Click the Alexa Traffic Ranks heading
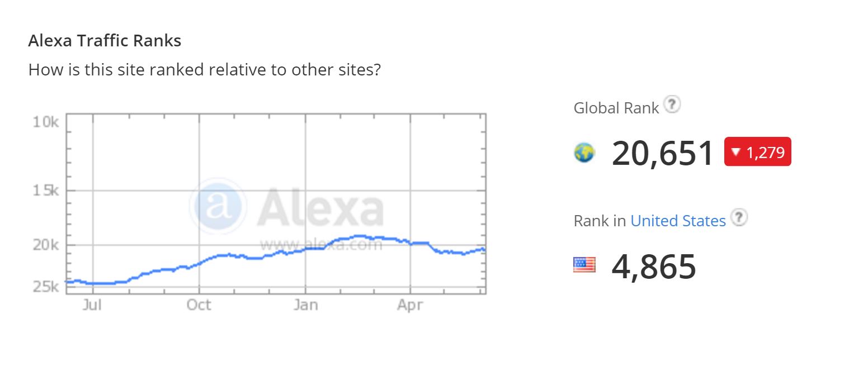Screen dimensions: 868x376 [x=105, y=41]
